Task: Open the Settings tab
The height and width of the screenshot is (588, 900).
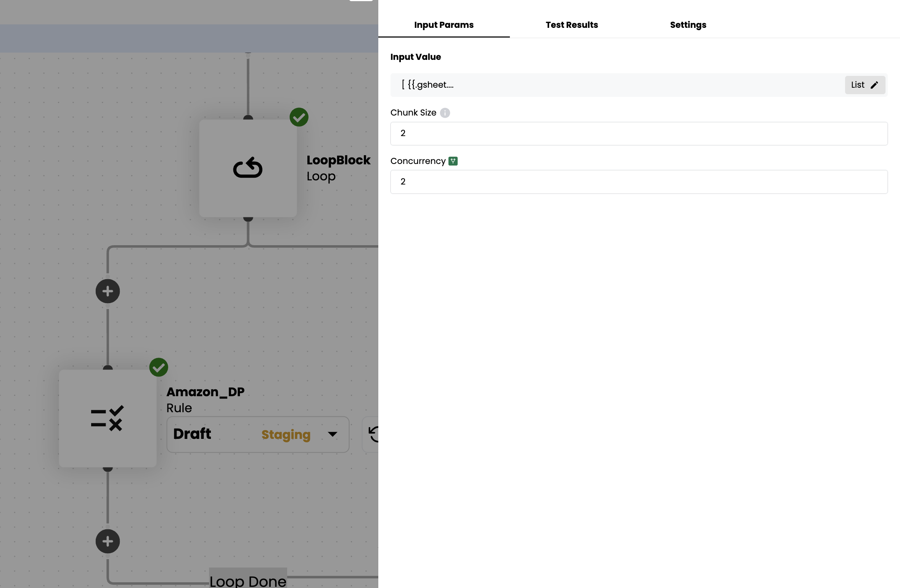Action: [688, 25]
